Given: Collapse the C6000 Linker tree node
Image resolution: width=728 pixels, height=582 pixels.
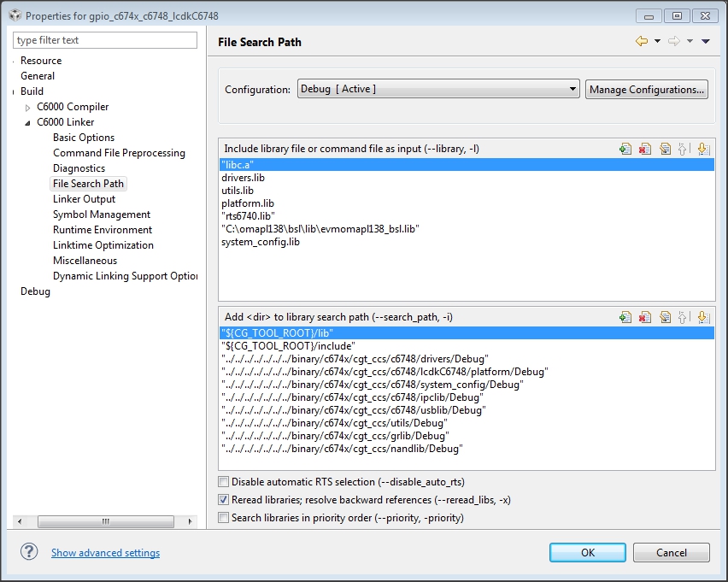Looking at the screenshot, I should tap(27, 122).
